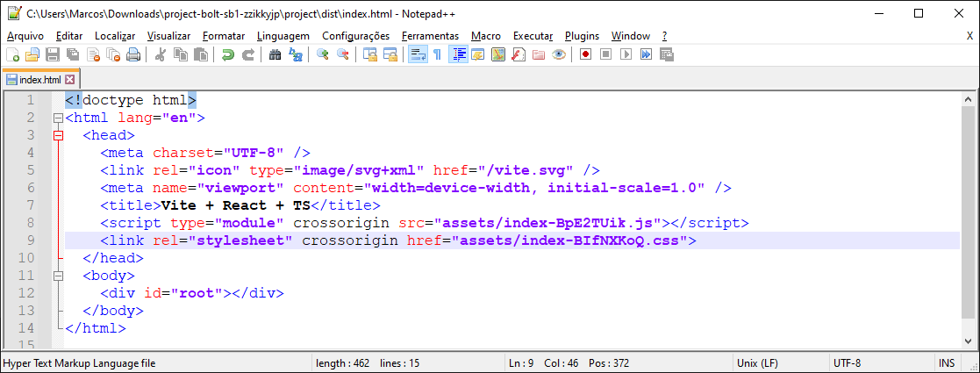
Task: Open the Localizar menu
Action: coord(115,36)
